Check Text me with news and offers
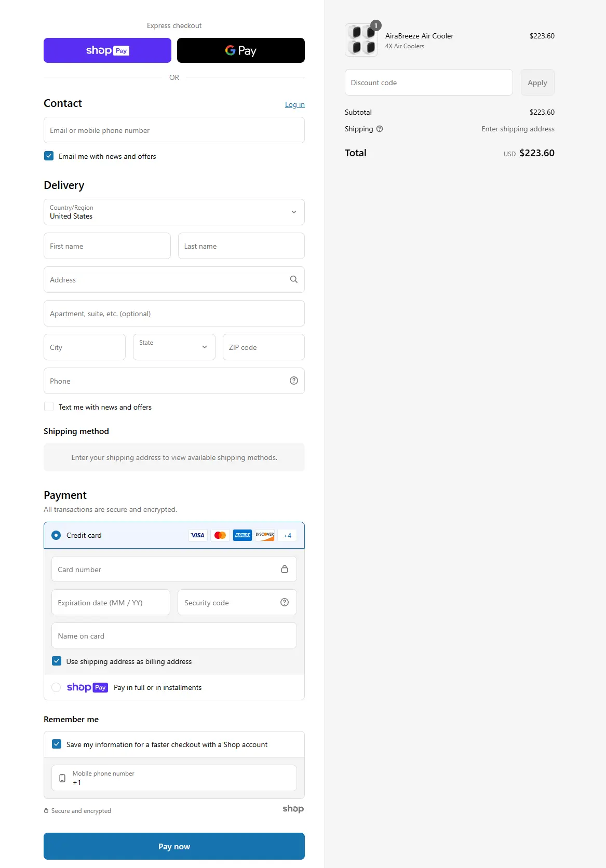The height and width of the screenshot is (868, 606). click(49, 406)
